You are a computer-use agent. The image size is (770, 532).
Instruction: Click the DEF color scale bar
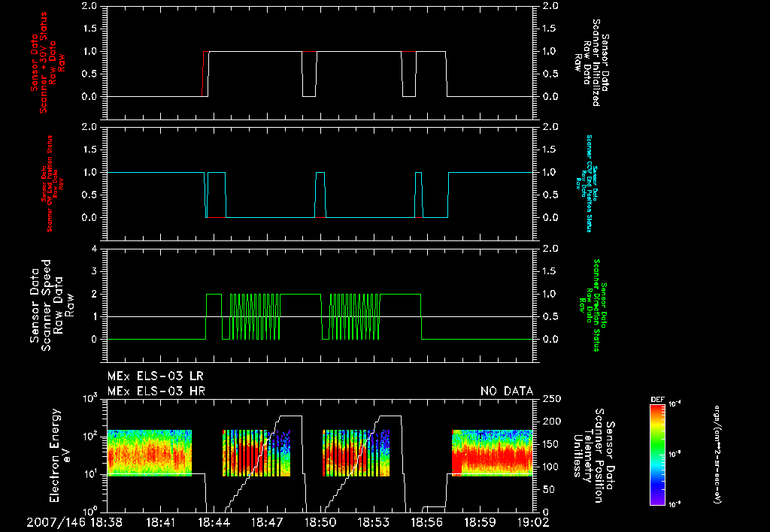click(x=657, y=454)
